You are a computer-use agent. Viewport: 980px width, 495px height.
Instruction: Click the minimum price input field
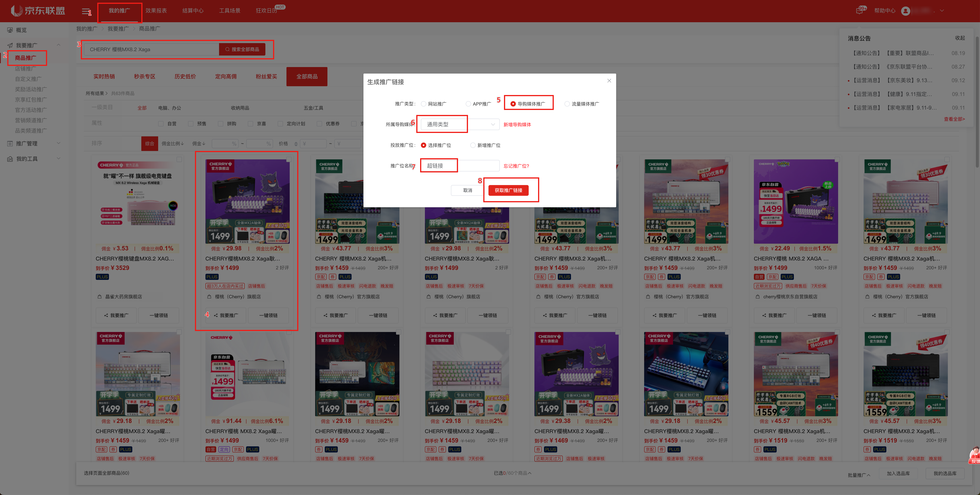(x=313, y=143)
